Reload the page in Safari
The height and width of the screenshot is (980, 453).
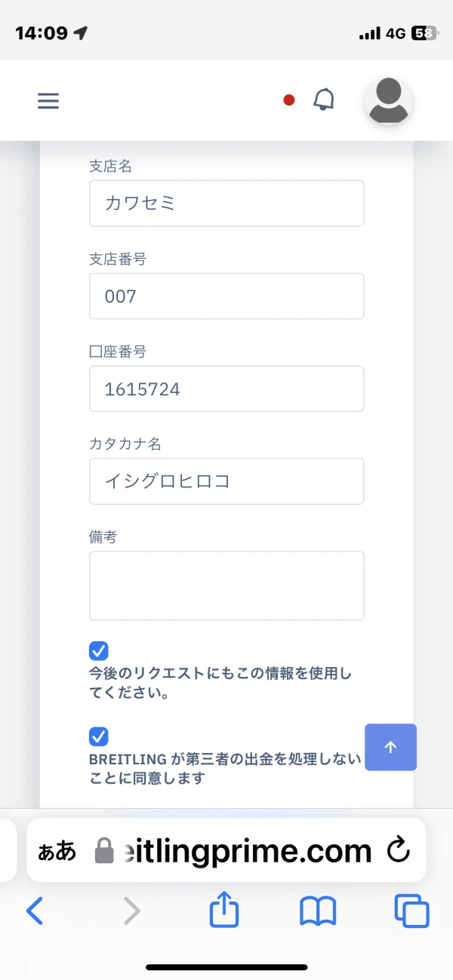[x=398, y=851]
